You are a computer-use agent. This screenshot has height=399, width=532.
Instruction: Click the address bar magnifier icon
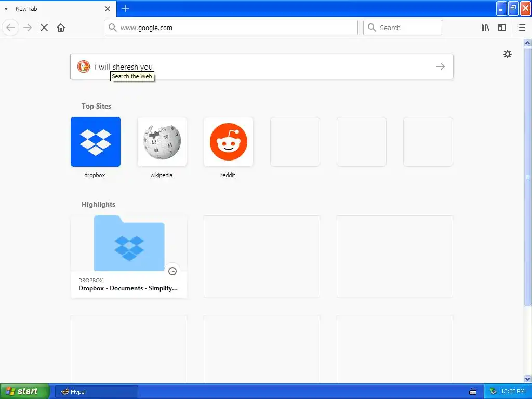click(112, 28)
